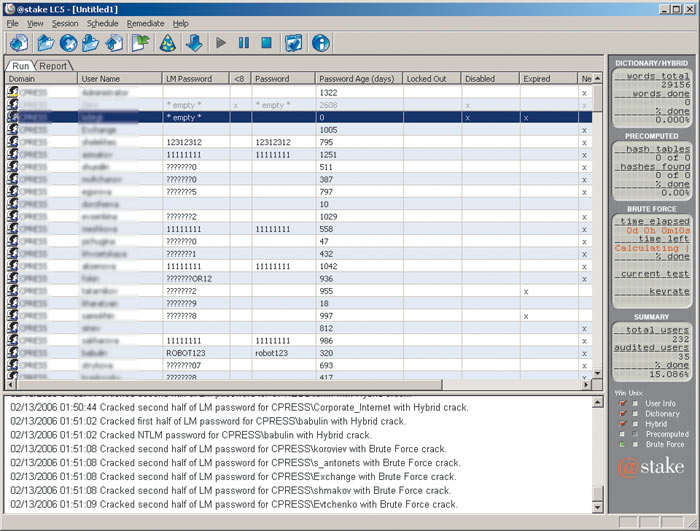Toggle the Win Precomputed checkbox
The image size is (700, 531).
tap(623, 434)
